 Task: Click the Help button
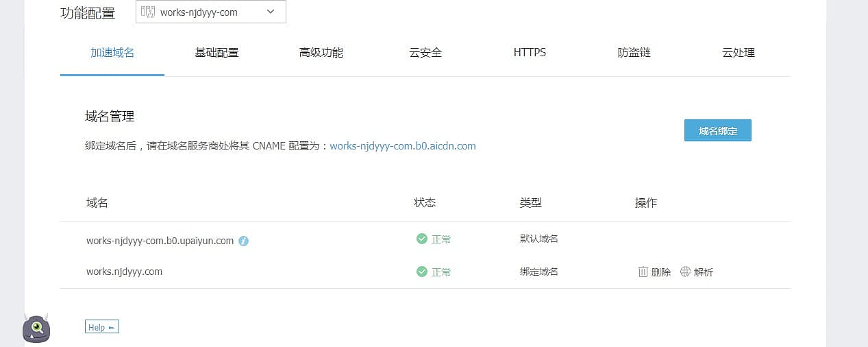(102, 327)
